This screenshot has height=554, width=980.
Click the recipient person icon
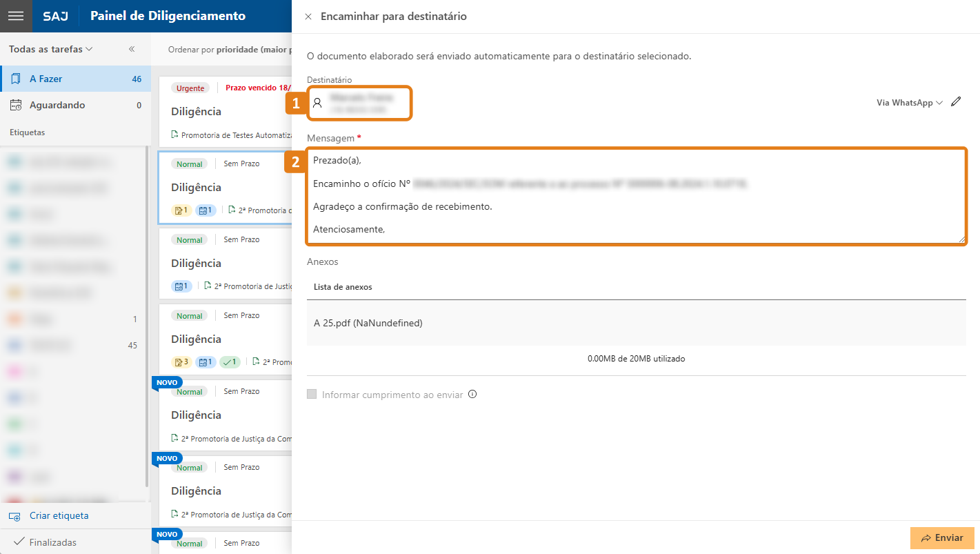tap(317, 103)
